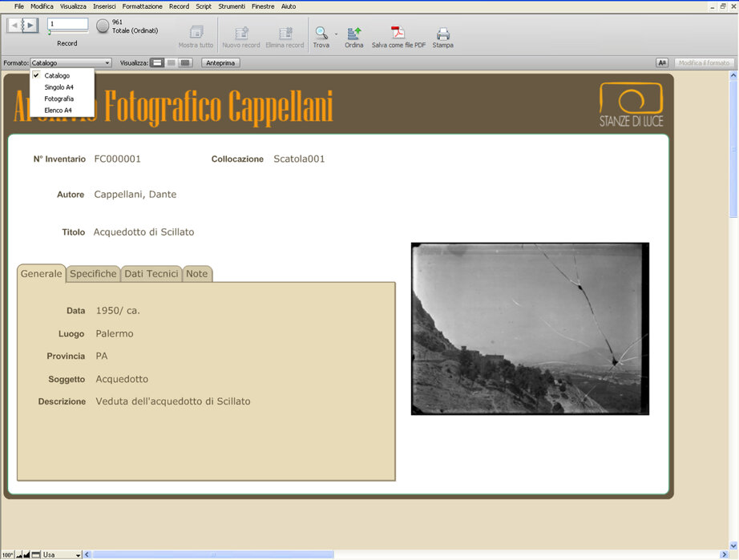Open the Formato dropdown

click(71, 62)
